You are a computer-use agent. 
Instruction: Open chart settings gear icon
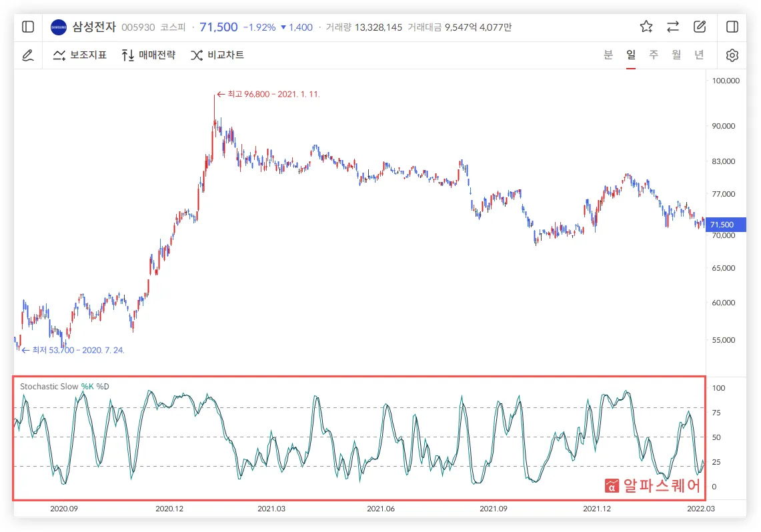732,55
